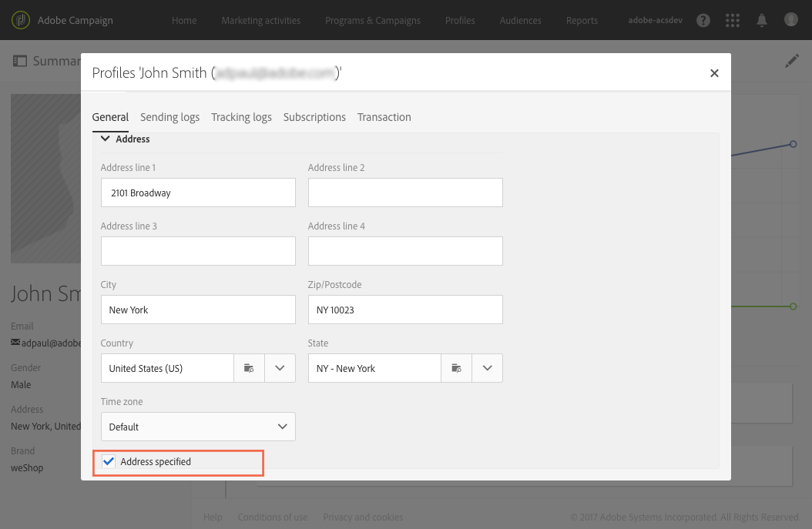Switch to the Sending logs tab

coord(169,117)
